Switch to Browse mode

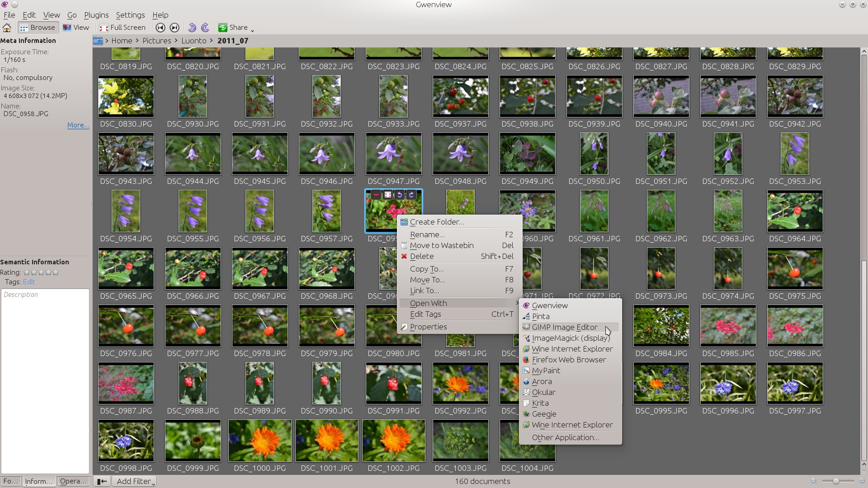(38, 28)
